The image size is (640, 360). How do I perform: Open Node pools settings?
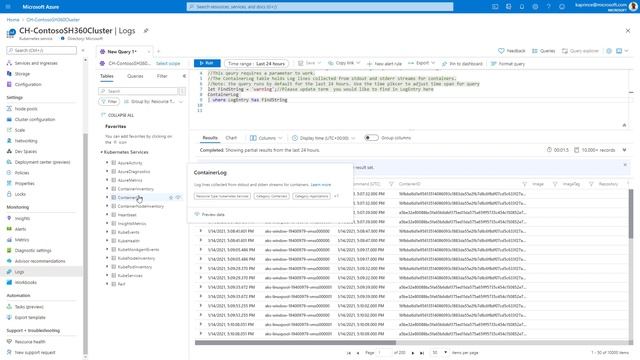coord(26,109)
